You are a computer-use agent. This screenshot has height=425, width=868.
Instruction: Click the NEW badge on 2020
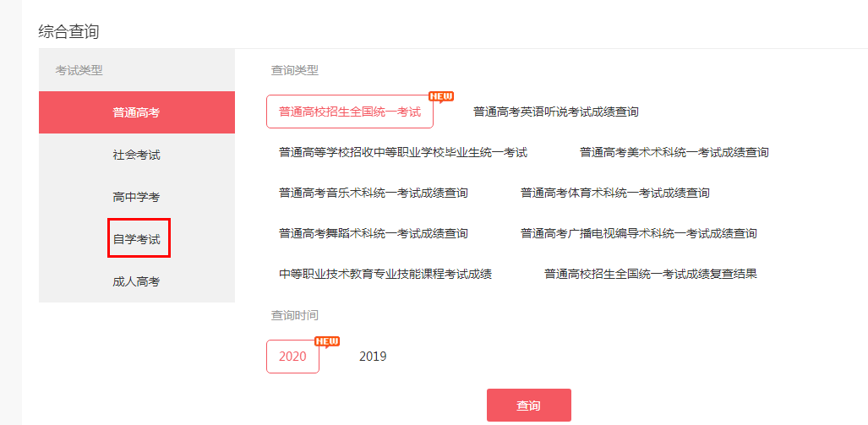coord(326,341)
